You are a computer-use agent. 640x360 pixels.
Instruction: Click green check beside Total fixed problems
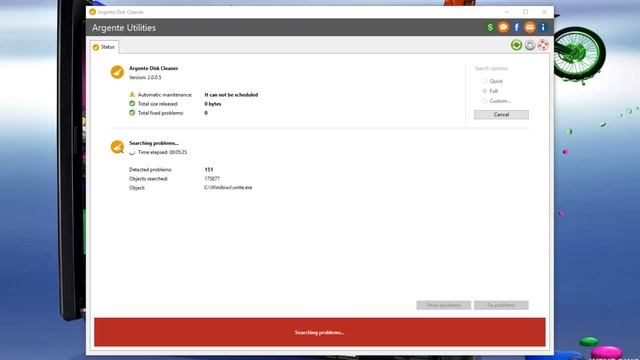pyautogui.click(x=132, y=113)
